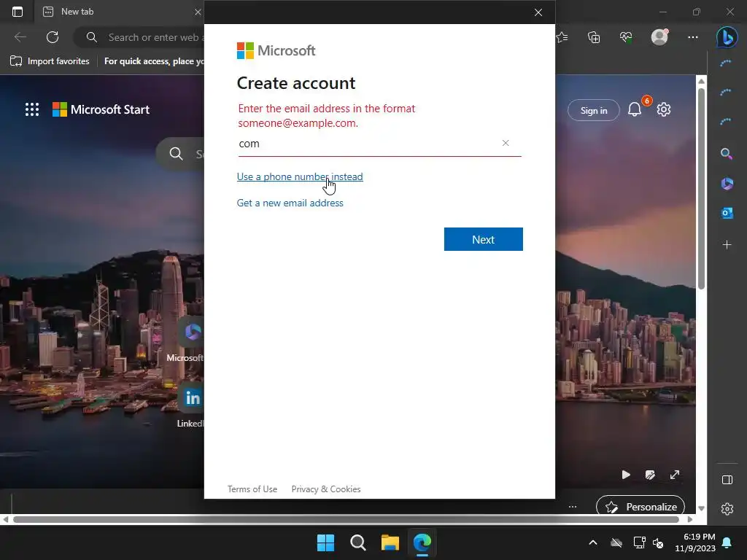
Task: Click the Microsoft logo in dialog
Action: tap(276, 50)
